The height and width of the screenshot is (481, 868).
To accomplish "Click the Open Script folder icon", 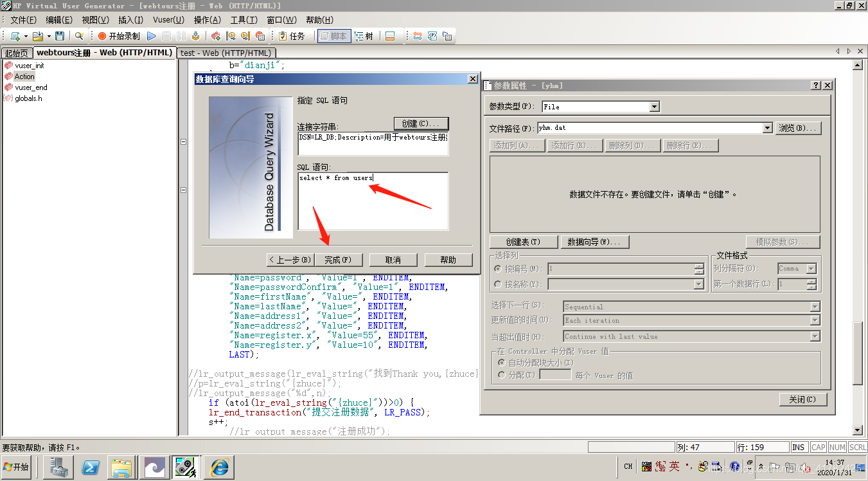I will [37, 36].
